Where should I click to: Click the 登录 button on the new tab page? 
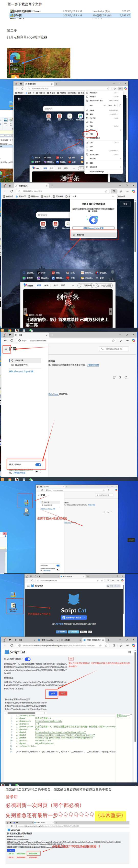click(x=125, y=204)
